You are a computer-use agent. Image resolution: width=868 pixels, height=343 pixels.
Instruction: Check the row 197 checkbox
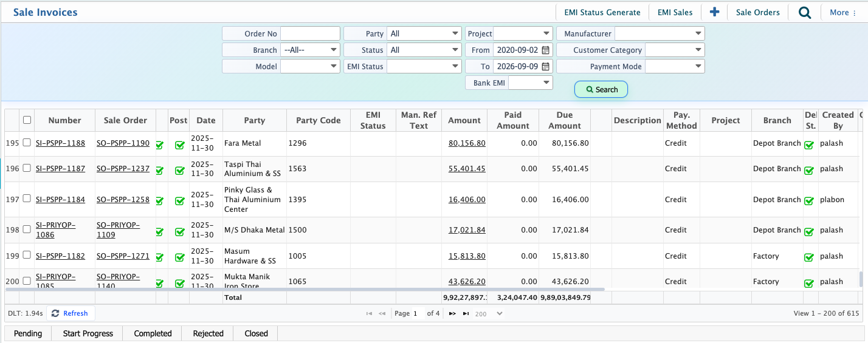27,199
